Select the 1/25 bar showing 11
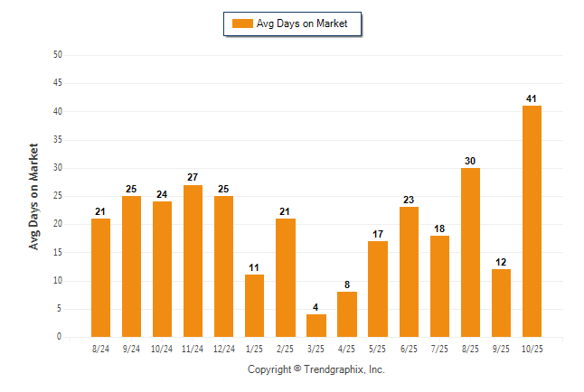584x392 pixels. [255, 305]
